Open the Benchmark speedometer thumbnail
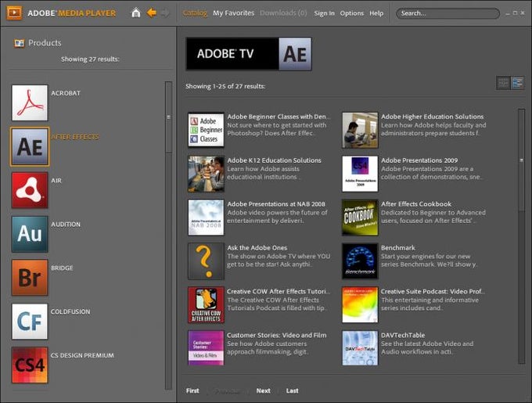The width and height of the screenshot is (532, 403). pos(360,261)
